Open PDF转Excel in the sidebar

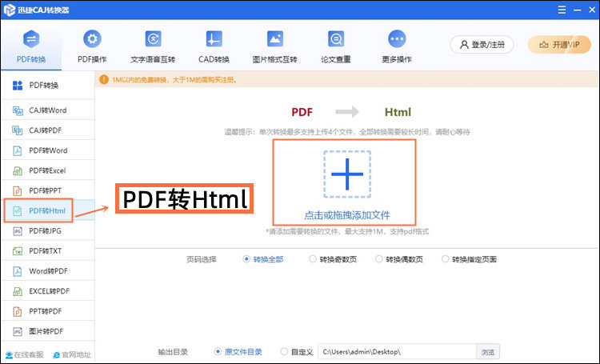48,170
